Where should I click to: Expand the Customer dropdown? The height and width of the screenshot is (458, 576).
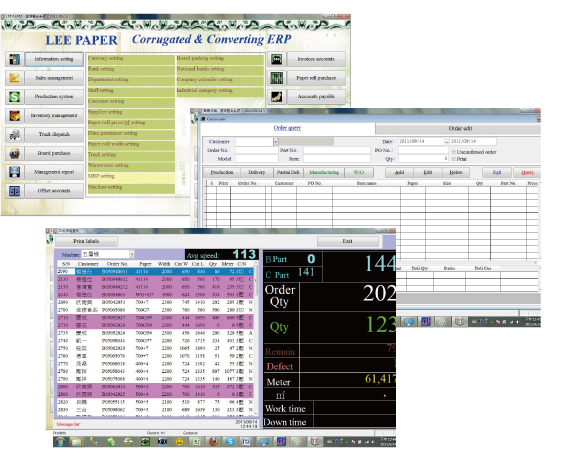275,142
